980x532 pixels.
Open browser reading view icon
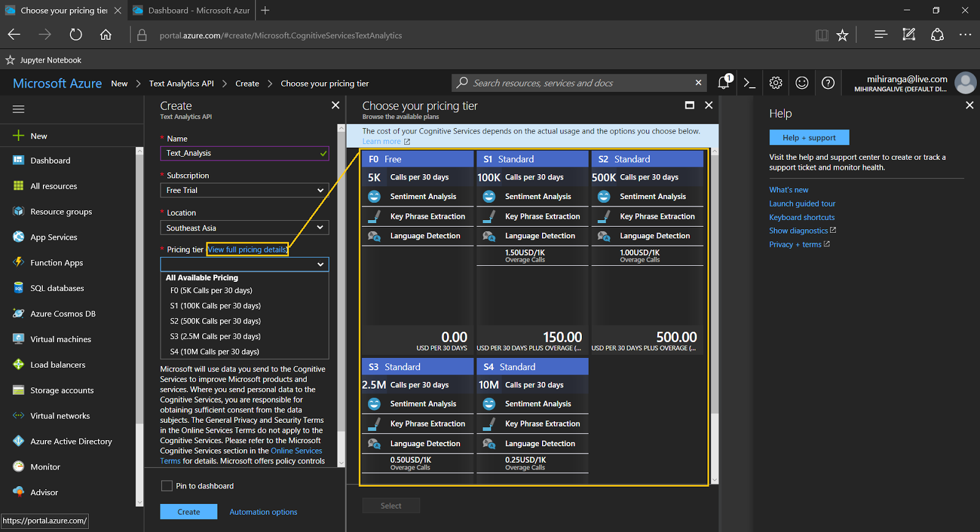tap(822, 35)
